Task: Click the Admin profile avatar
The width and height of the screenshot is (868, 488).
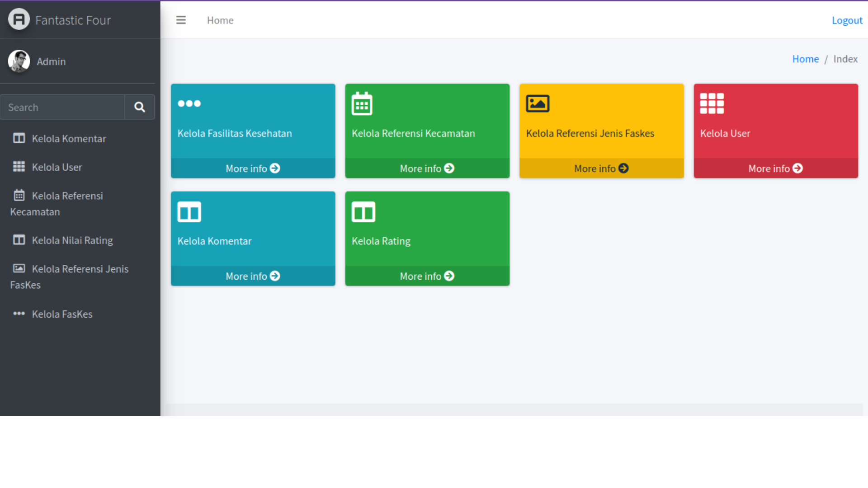Action: (x=19, y=61)
